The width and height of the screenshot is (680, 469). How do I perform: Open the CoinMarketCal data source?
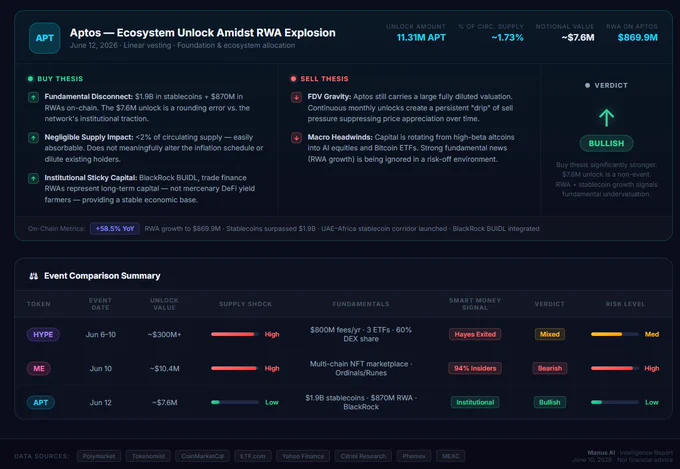(203, 456)
